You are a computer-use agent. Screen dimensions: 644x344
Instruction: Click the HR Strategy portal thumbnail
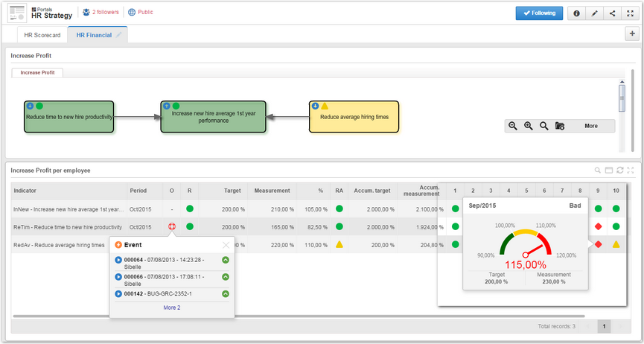tap(17, 13)
